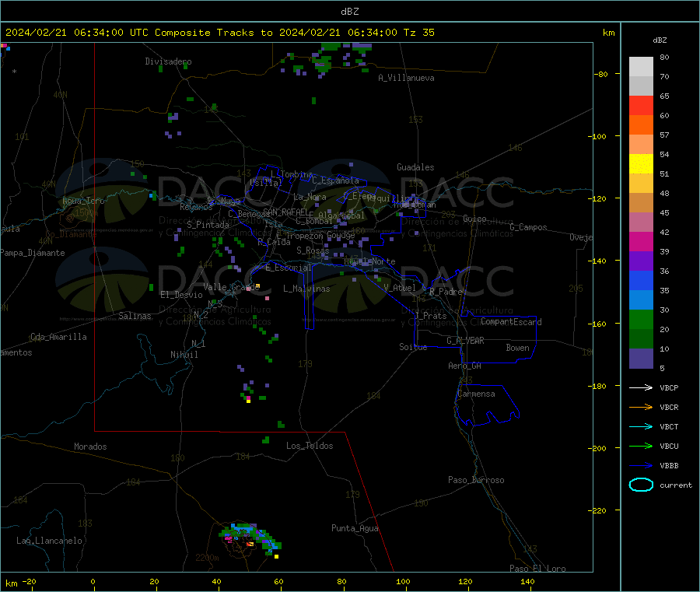Select the red 65–60 dBZ swatch
The width and height of the screenshot is (700, 592).
pyautogui.click(x=641, y=106)
